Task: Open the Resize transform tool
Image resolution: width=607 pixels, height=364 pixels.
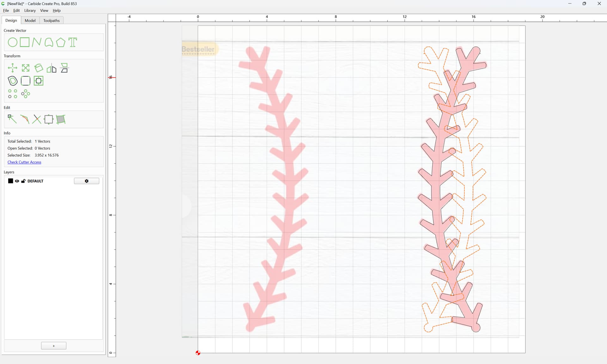Action: click(x=26, y=68)
